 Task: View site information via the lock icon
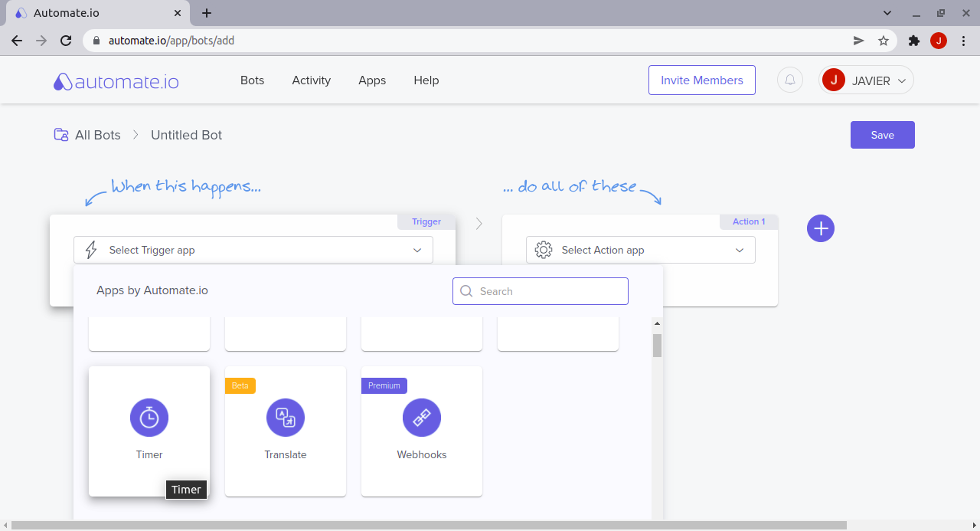96,41
